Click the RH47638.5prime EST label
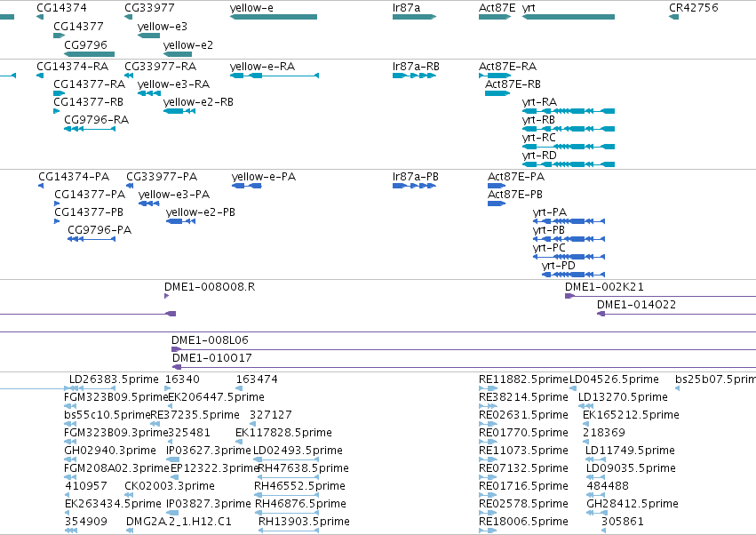The width and height of the screenshot is (756, 535). (304, 468)
